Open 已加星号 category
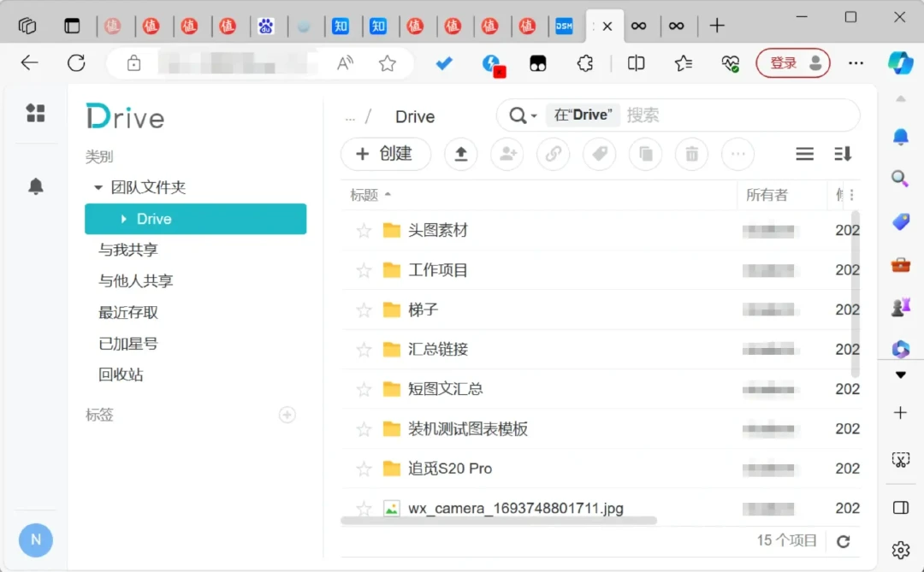The height and width of the screenshot is (572, 924). (x=127, y=344)
